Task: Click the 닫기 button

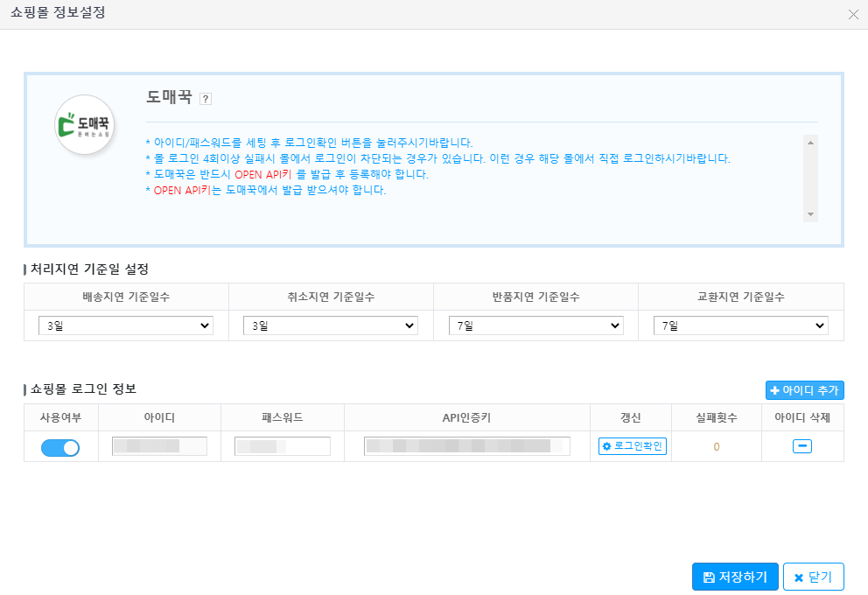Action: 813,577
